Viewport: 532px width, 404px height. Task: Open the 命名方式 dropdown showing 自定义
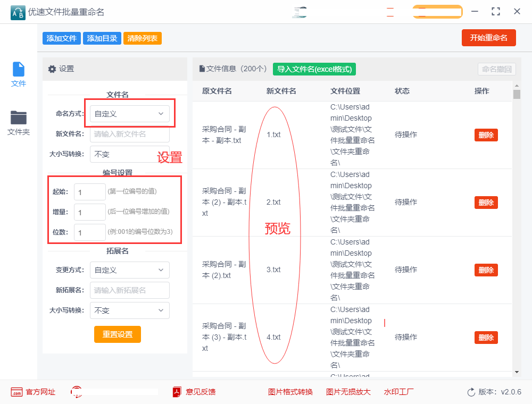click(129, 113)
